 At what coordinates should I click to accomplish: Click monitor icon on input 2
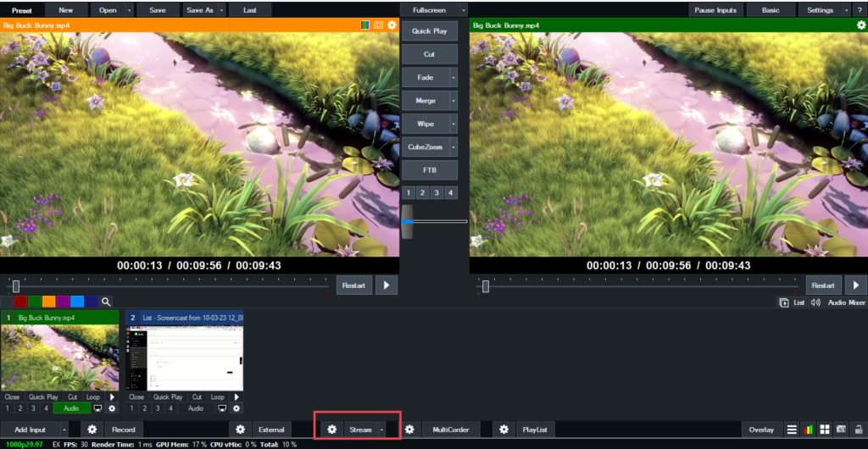pos(223,408)
